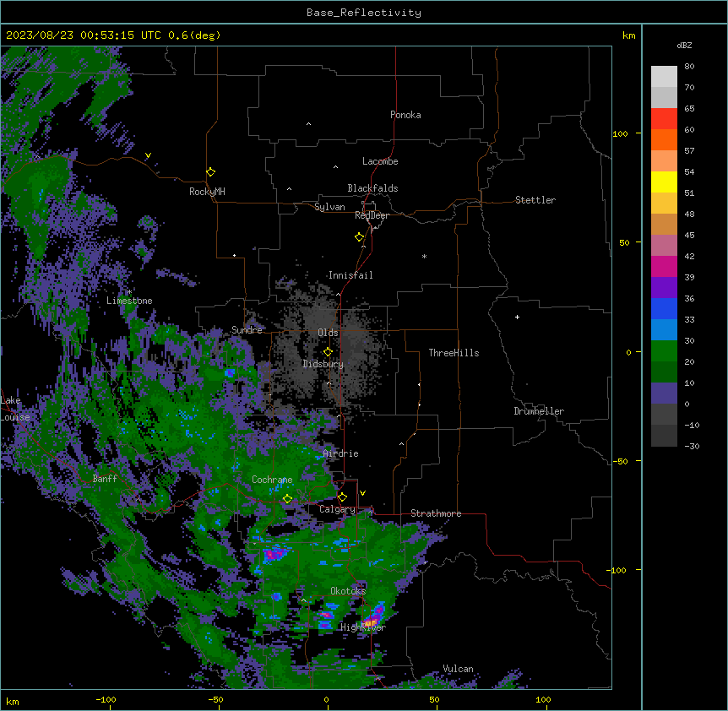728x711 pixels.
Task: Click the yellow diamond marker near RockyMH
Action: coord(211,171)
